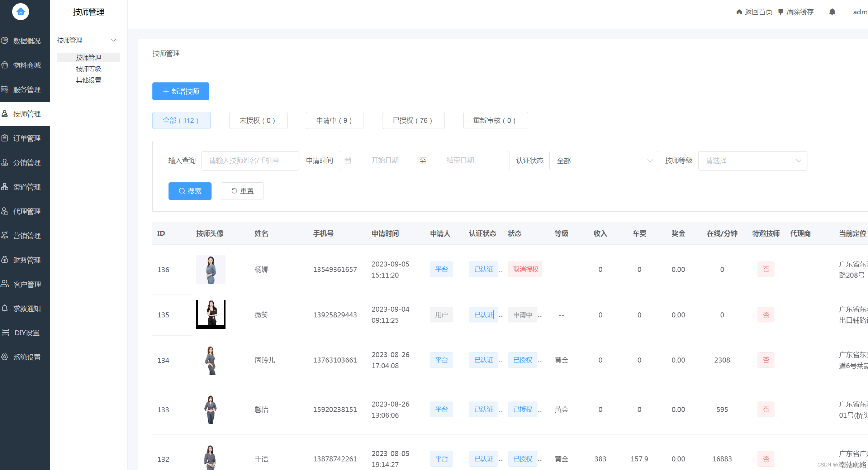Click the home logo icon in sidebar
This screenshot has width=868, height=470.
point(20,12)
